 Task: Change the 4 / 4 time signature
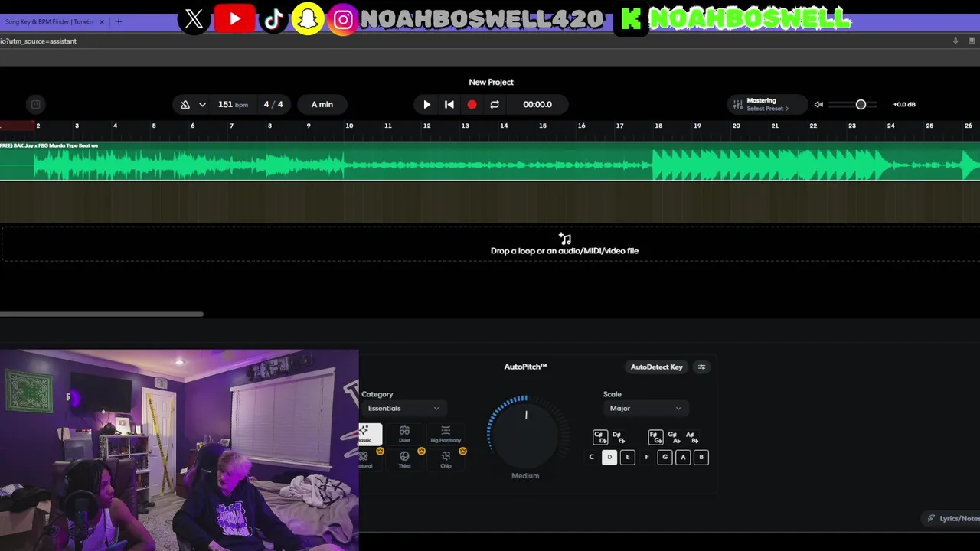pos(273,105)
